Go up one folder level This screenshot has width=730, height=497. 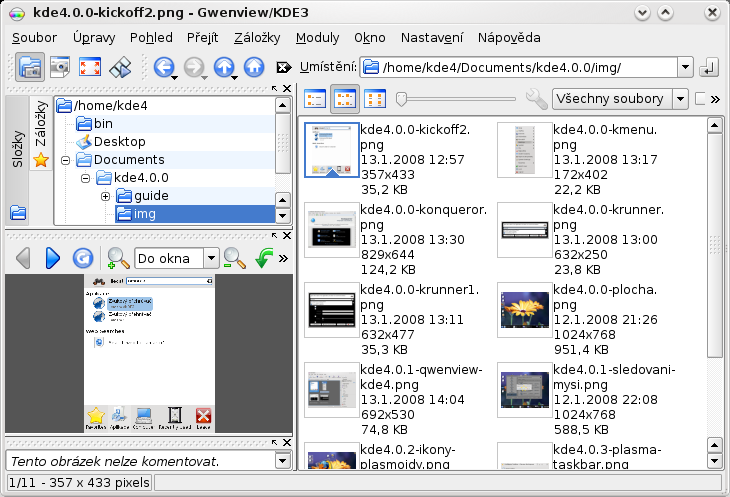pyautogui.click(x=224, y=67)
